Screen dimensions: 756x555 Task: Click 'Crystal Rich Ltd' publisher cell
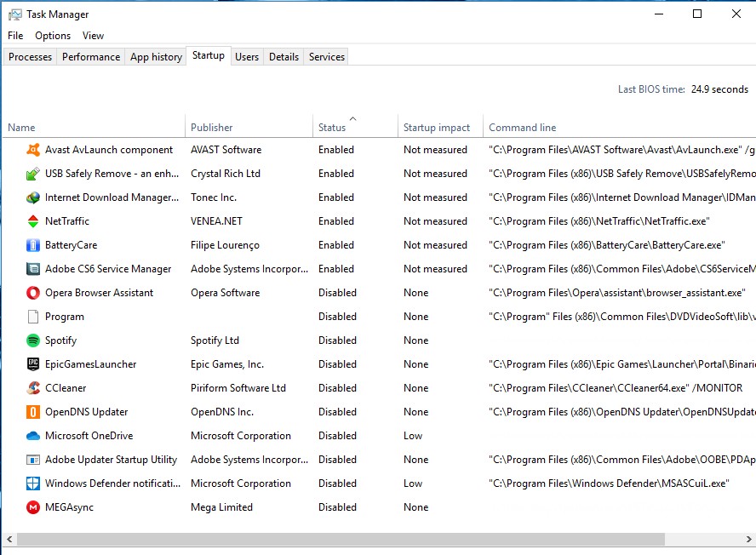pos(225,174)
